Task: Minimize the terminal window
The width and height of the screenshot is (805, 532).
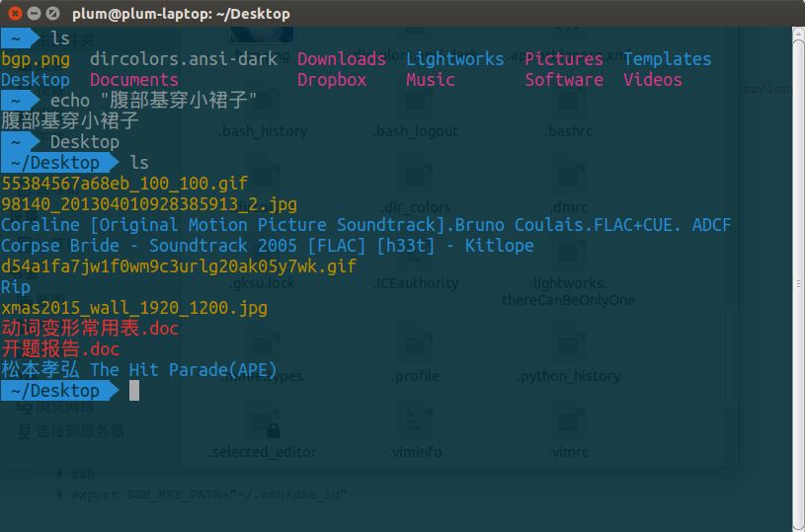Action: [34, 14]
